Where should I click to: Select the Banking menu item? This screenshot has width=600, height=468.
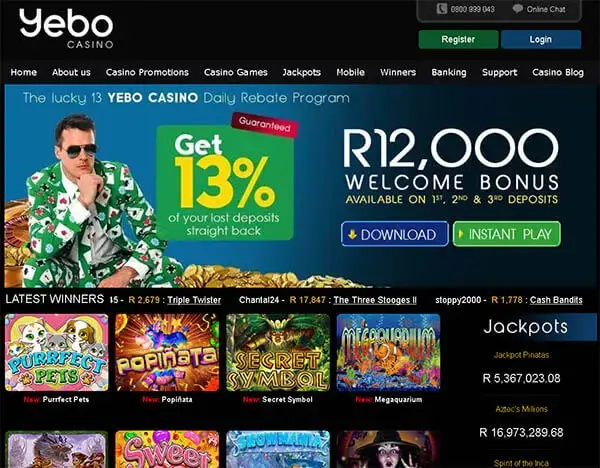click(449, 72)
